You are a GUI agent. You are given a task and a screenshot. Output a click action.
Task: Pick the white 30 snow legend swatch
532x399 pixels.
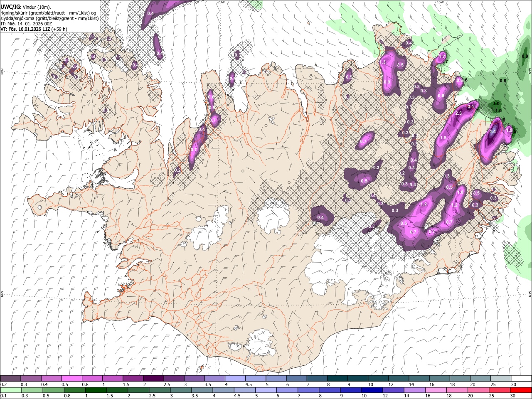point(520,379)
